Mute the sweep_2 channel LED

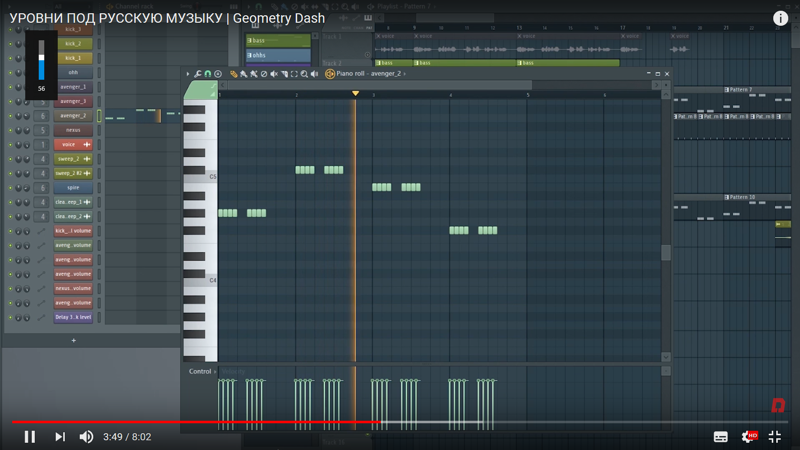[10, 159]
